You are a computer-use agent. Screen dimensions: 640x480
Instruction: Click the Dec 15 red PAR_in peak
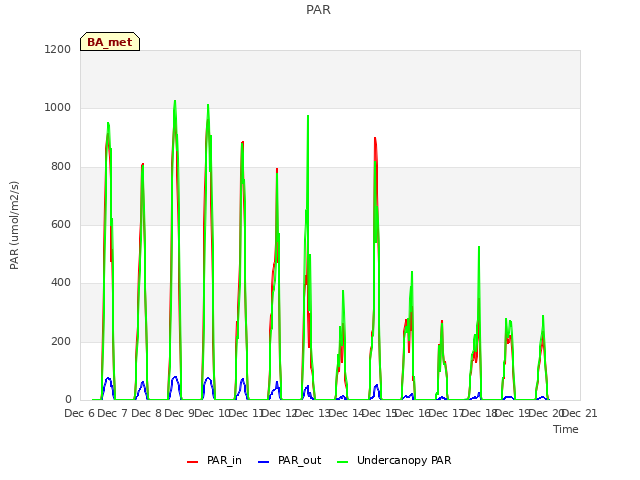[375, 139]
